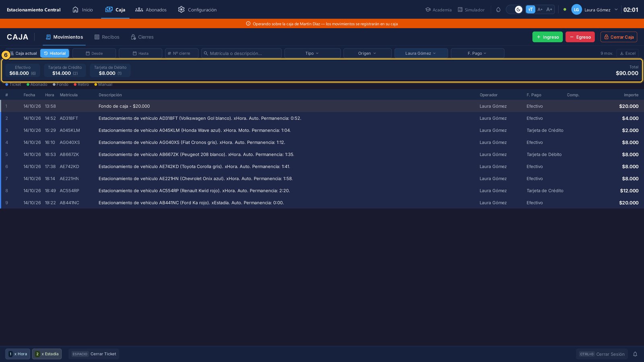Click the LG user avatar
The height and width of the screenshot is (362, 644).
click(x=576, y=10)
